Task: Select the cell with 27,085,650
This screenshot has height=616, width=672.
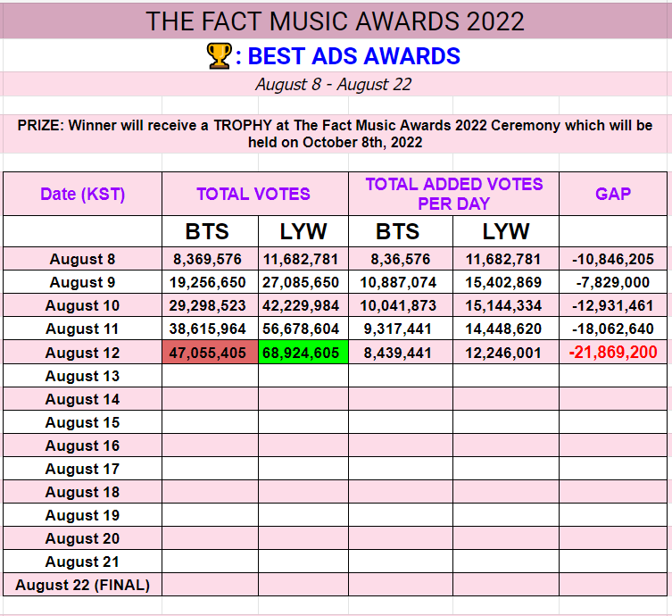Action: pos(303,282)
